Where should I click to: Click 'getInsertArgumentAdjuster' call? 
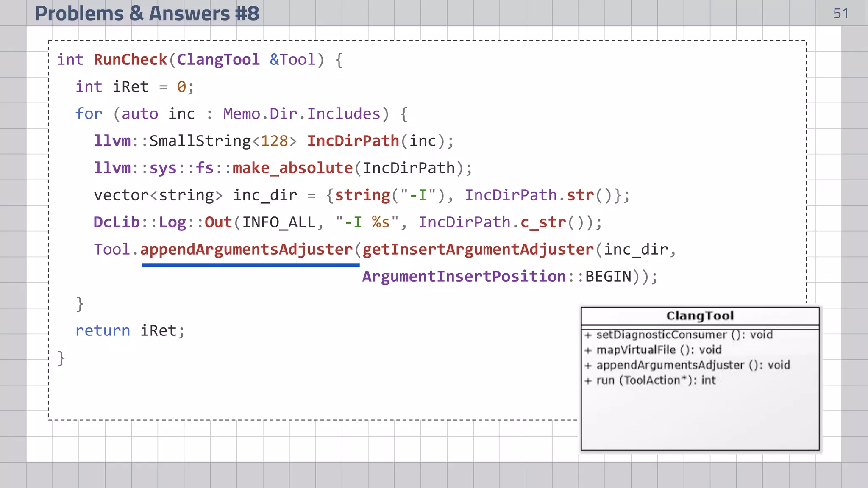(x=478, y=250)
